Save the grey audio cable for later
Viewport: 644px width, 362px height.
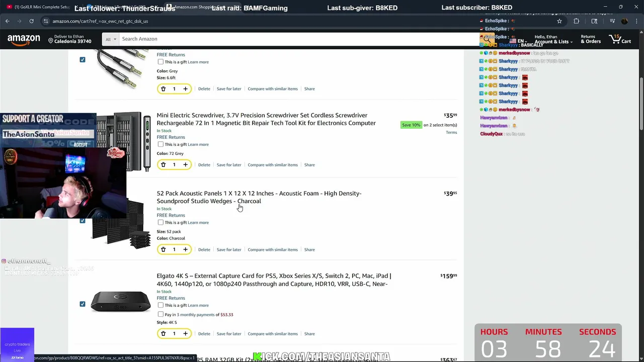point(229,89)
